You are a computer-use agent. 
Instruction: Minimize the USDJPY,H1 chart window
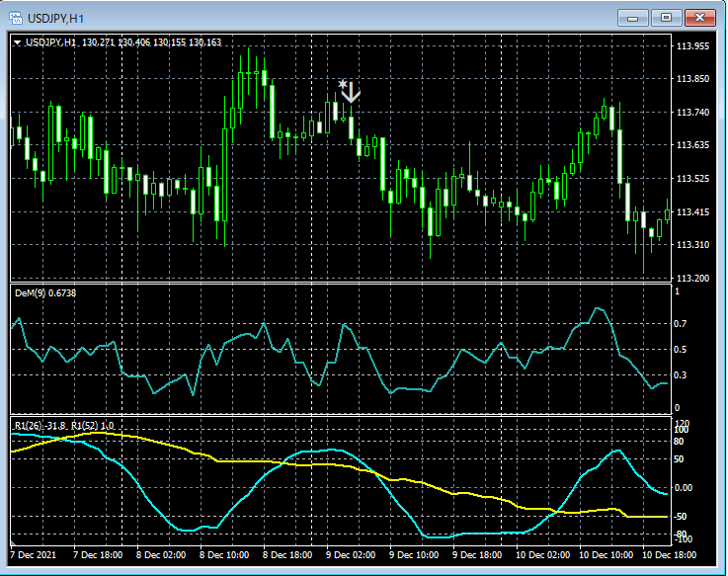click(632, 17)
